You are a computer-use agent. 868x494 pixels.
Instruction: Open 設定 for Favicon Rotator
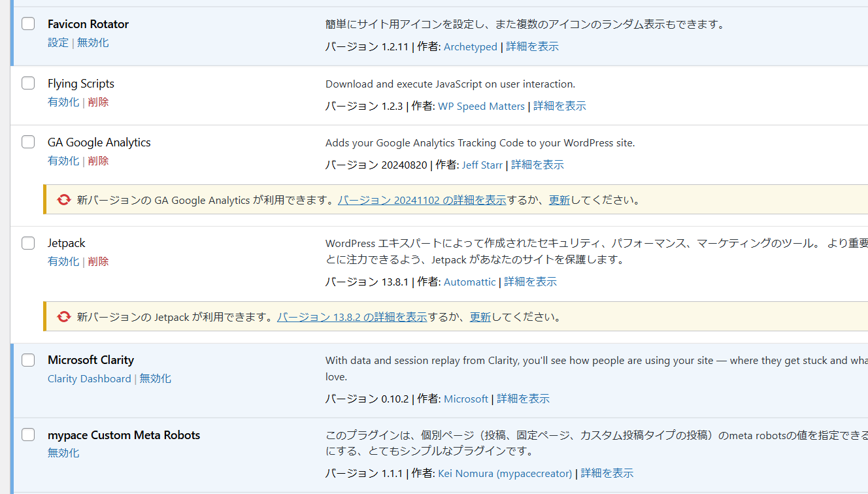[58, 42]
